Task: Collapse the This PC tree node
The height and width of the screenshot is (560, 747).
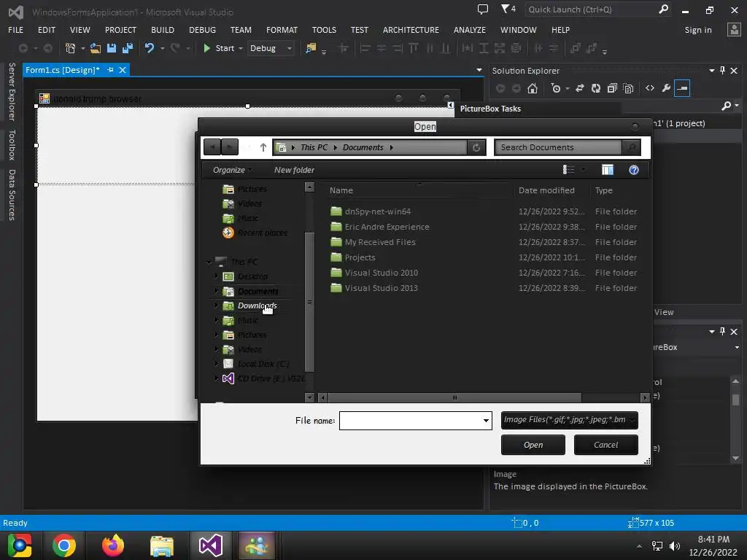Action: tap(209, 262)
